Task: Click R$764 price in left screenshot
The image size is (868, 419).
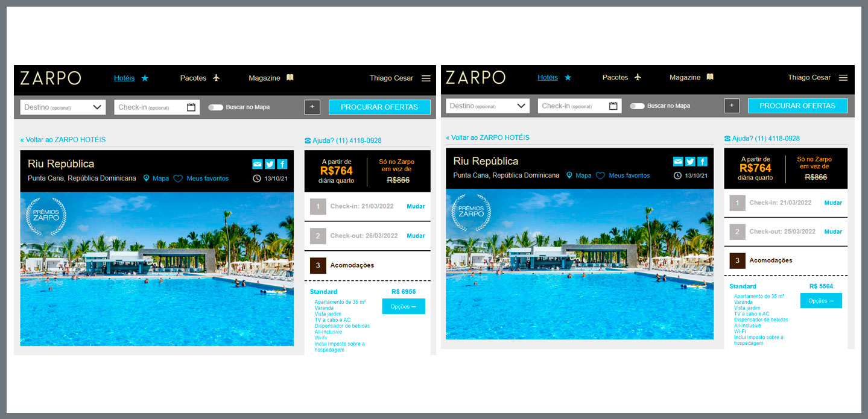Action: click(337, 171)
